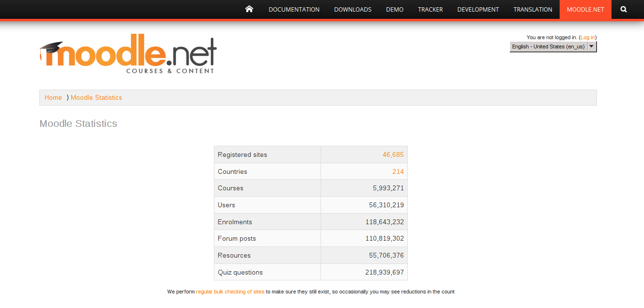Select the MOODLE.NET tab

[585, 9]
